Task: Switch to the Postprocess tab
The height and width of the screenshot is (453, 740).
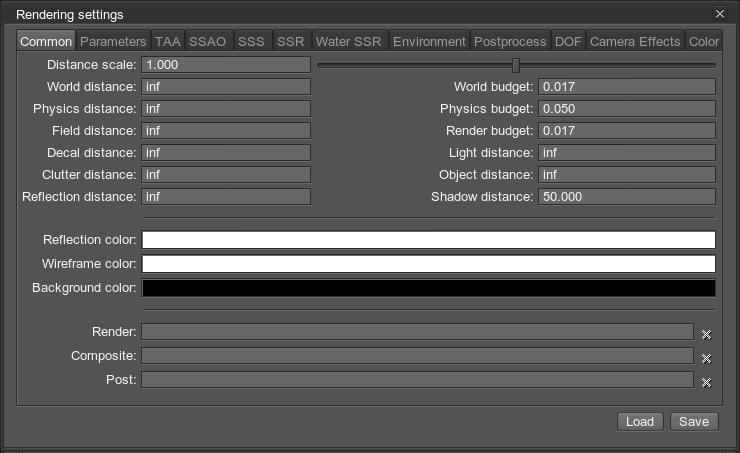Action: (x=510, y=42)
